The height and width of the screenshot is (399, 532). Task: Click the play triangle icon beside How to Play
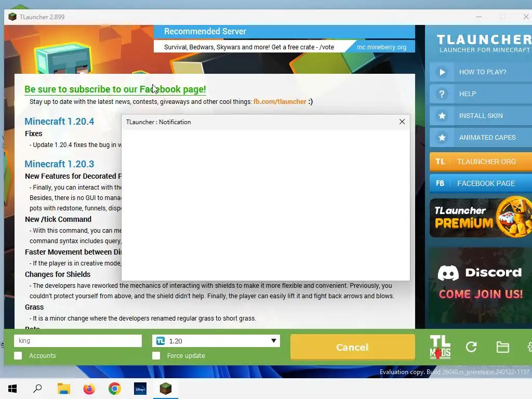click(442, 72)
